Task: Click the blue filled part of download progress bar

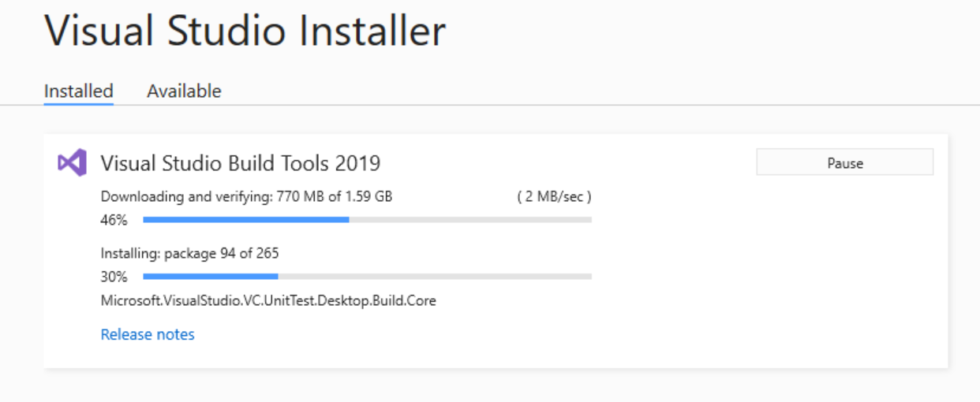Action: click(x=246, y=220)
